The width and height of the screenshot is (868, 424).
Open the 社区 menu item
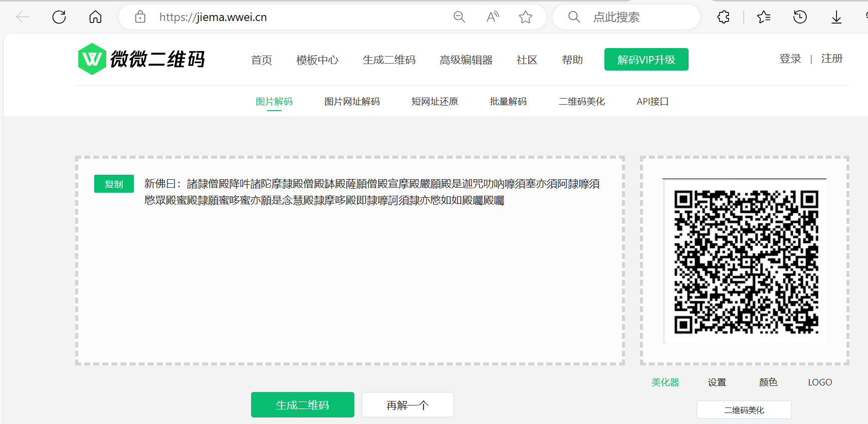coord(527,60)
